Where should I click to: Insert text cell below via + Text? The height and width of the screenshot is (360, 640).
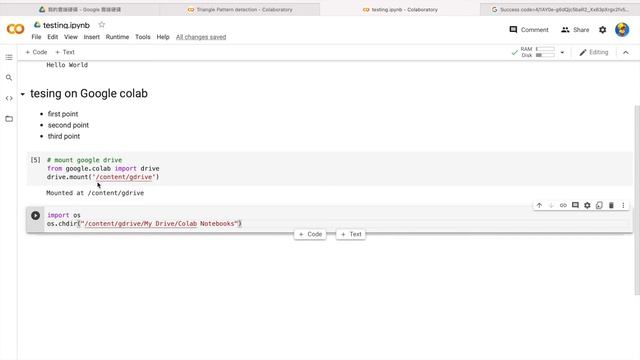[x=351, y=234]
